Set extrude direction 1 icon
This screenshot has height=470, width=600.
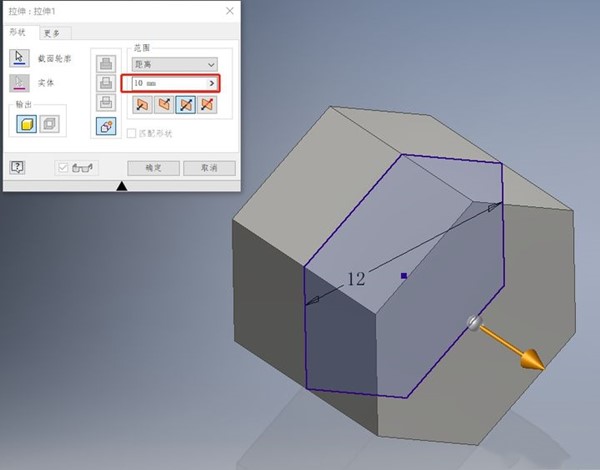tap(142, 104)
